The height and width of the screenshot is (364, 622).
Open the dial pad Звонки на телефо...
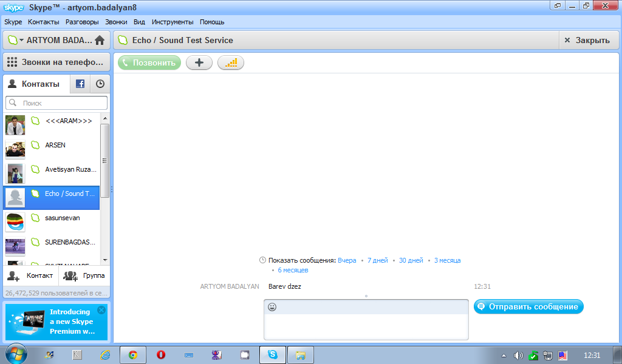click(56, 62)
